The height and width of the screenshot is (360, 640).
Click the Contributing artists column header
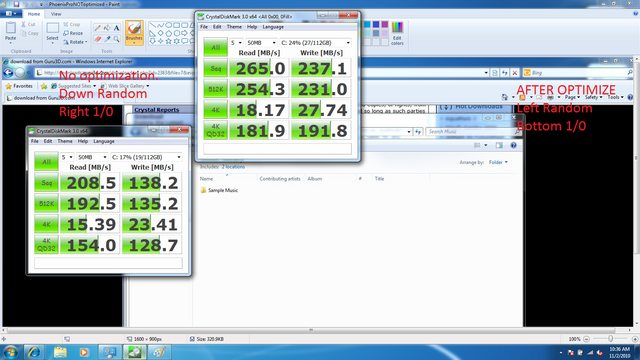pos(280,179)
